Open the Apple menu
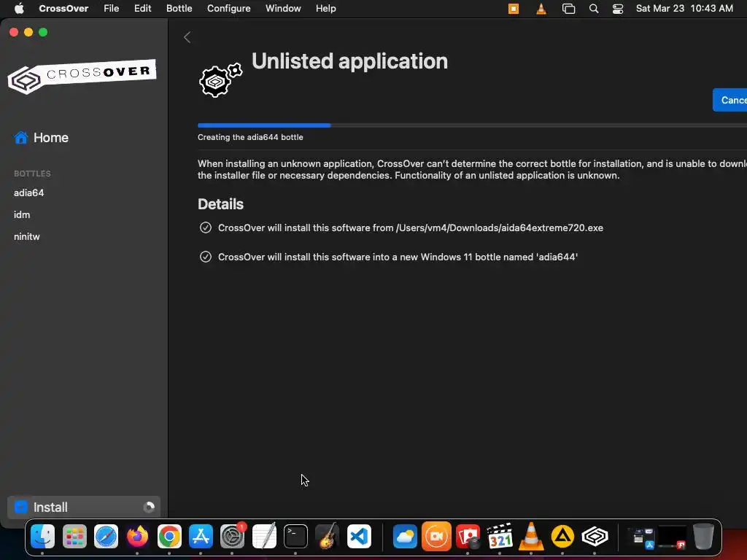 click(x=19, y=9)
